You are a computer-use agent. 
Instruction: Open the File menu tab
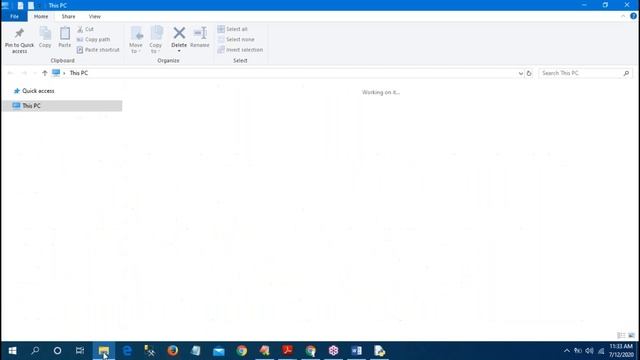coord(14,16)
